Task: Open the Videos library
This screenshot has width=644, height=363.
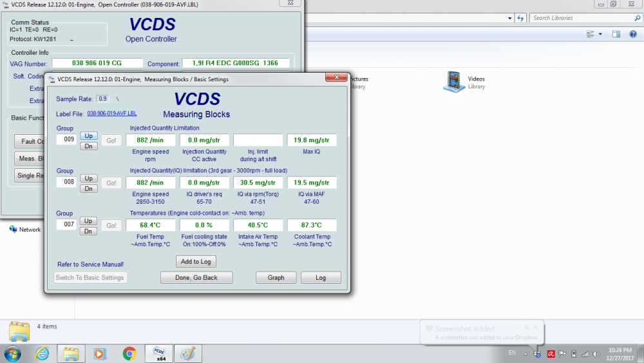Action: point(464,82)
